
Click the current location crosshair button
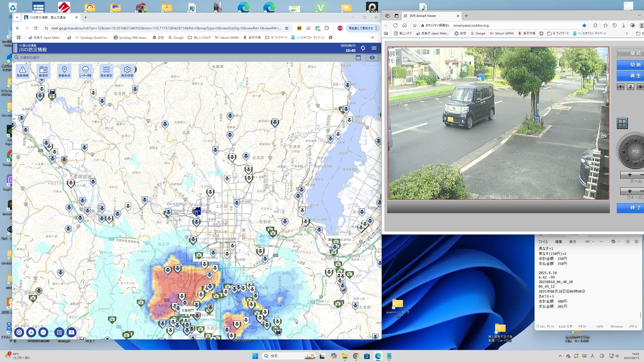(19, 332)
